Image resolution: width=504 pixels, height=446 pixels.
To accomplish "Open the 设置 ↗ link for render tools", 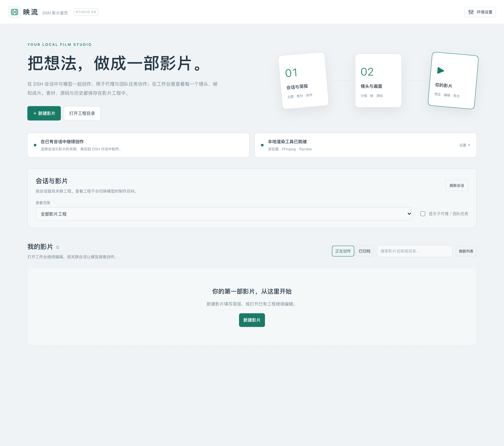I will [x=465, y=145].
